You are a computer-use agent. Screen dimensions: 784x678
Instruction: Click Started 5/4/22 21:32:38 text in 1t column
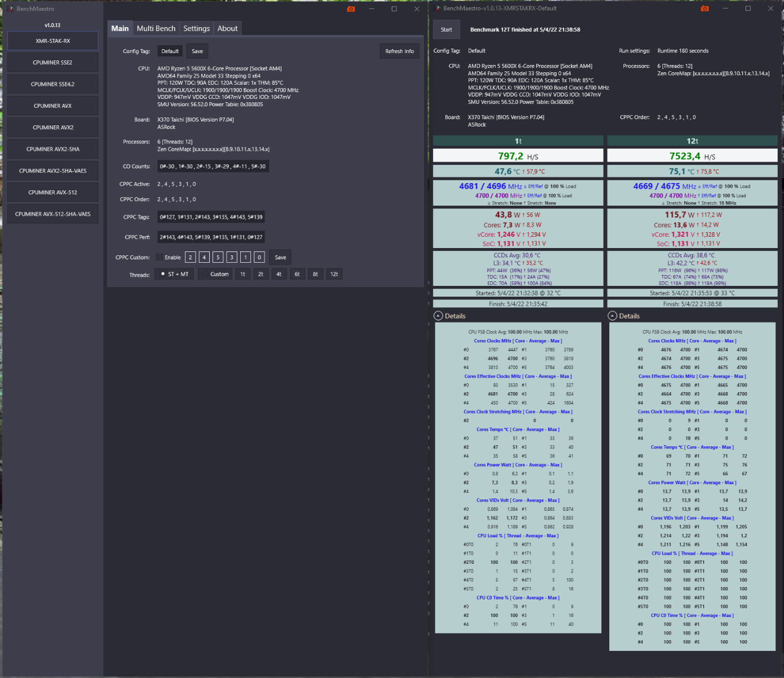(x=518, y=293)
